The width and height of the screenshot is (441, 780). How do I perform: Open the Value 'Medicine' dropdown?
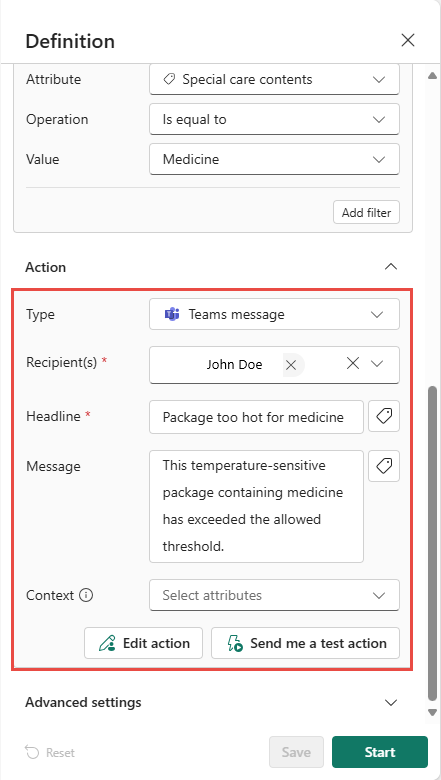point(274,159)
